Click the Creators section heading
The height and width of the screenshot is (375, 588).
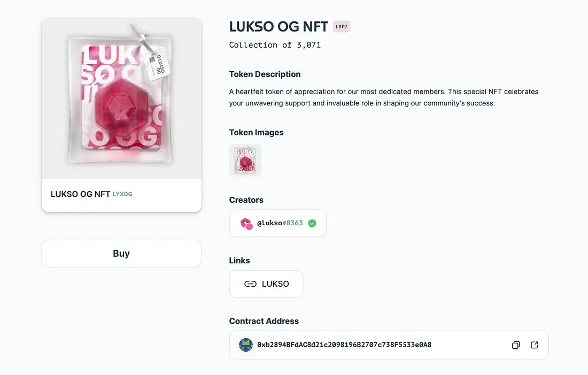click(246, 200)
